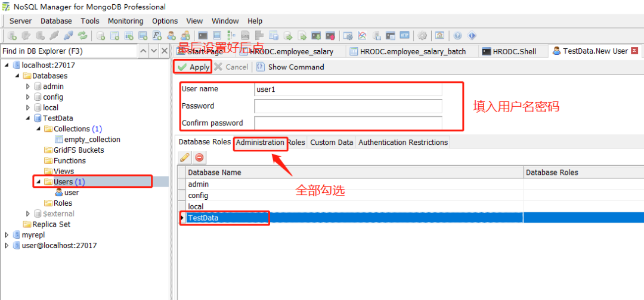Collapse the TestData database tree arrow
The height and width of the screenshot is (300, 644).
pos(28,118)
